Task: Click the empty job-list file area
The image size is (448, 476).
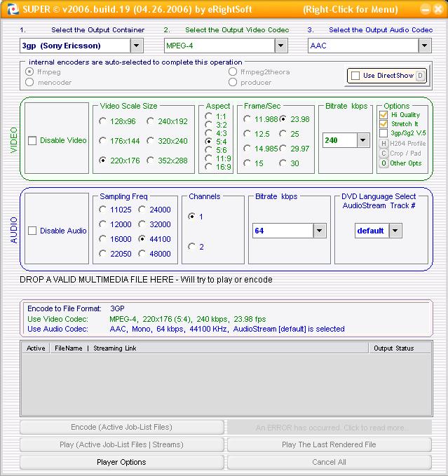Action: coord(226,384)
